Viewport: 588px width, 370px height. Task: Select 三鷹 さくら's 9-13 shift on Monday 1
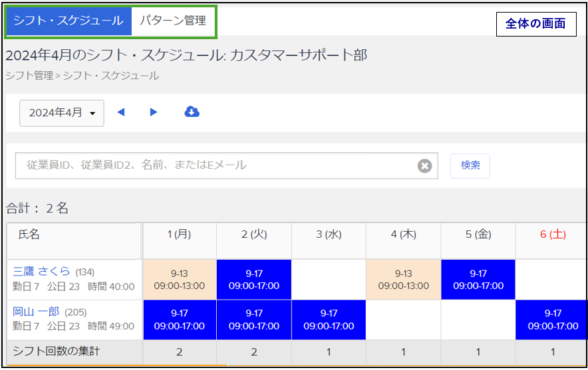179,280
